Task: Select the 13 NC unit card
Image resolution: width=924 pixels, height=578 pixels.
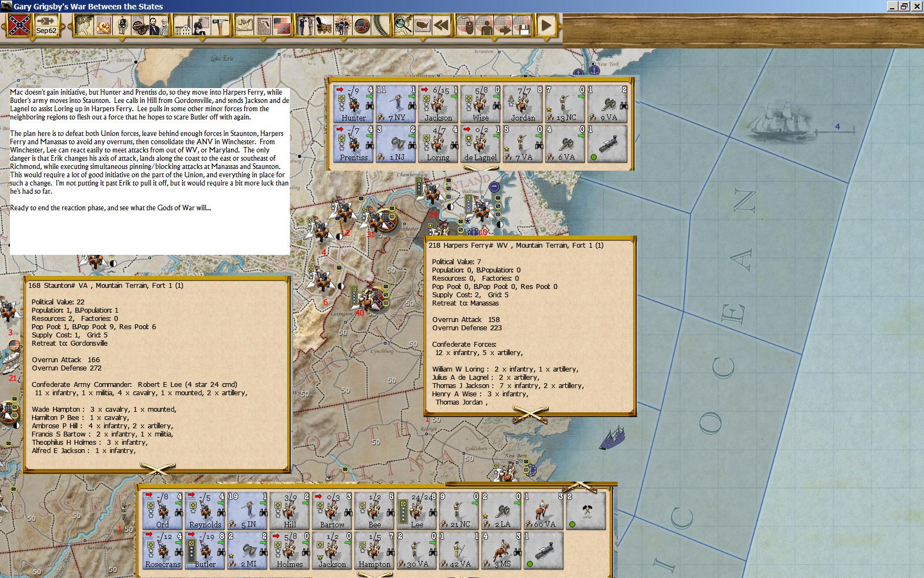Action: (565, 103)
